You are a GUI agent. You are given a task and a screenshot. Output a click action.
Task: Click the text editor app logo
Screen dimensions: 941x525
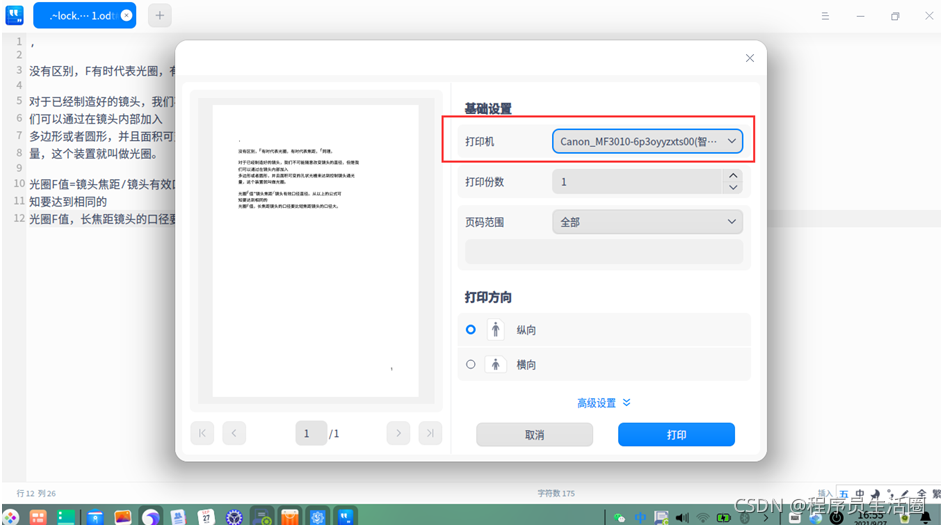coord(14,15)
